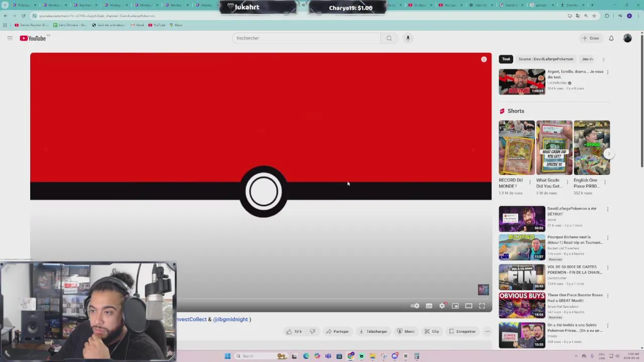This screenshot has width=644, height=362.
Task: Click the Créer create button
Action: tap(591, 38)
